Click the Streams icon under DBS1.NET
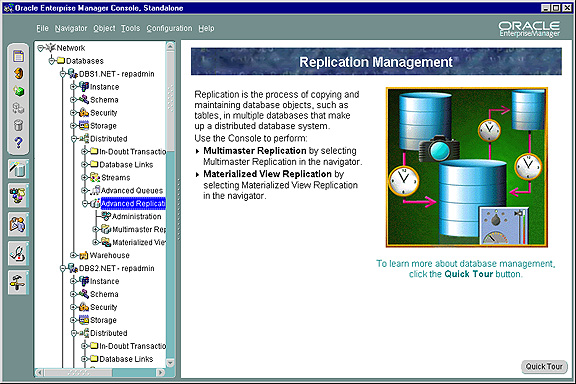This screenshot has height=384, width=576. (95, 177)
